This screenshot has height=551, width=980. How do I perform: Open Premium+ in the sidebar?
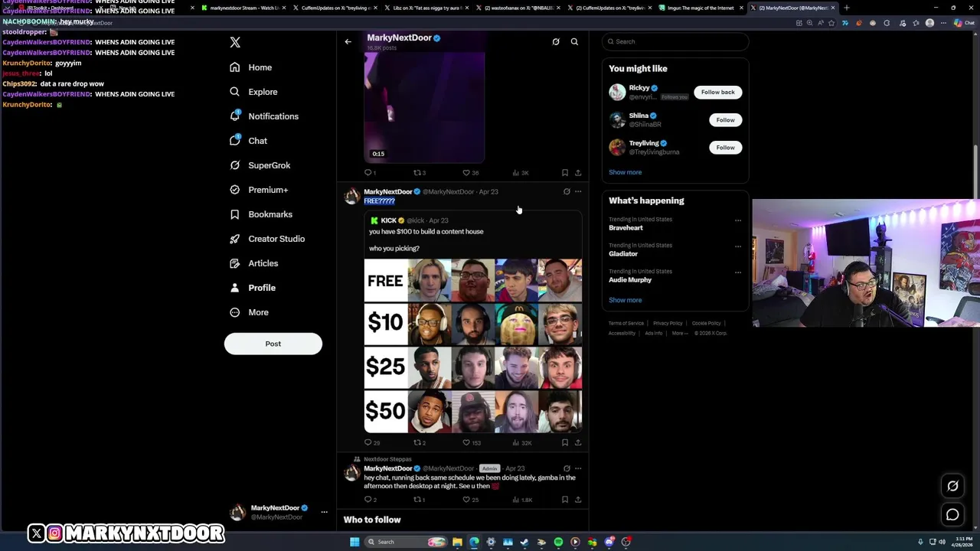click(x=258, y=190)
